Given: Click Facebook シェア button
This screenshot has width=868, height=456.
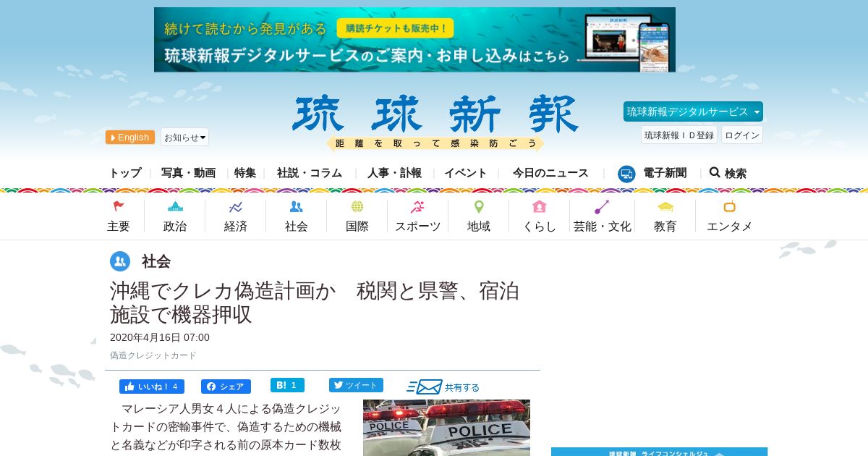Looking at the screenshot, I should click(x=226, y=387).
